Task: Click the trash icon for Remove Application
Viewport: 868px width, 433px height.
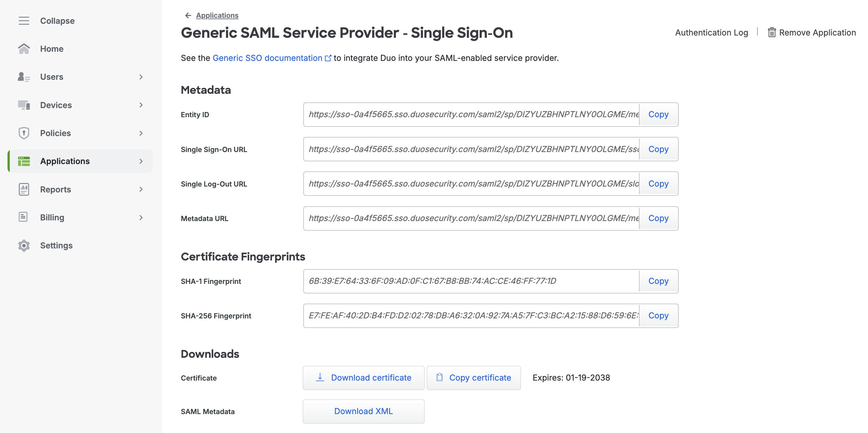Action: 772,32
